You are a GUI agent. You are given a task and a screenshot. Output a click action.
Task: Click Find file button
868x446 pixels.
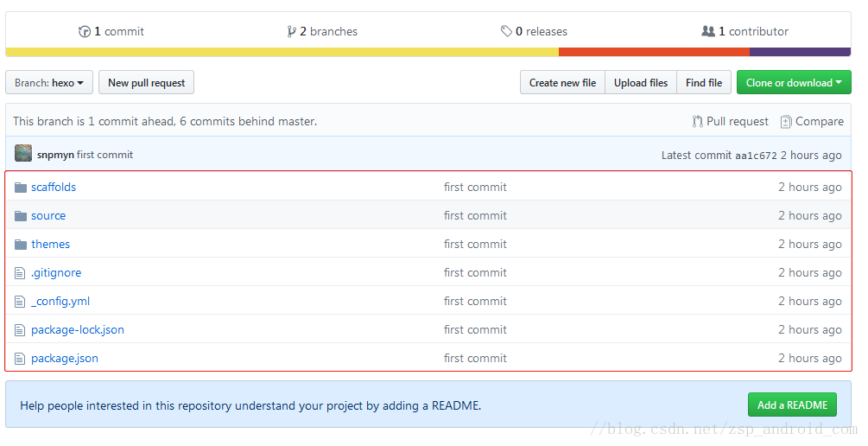coord(704,83)
